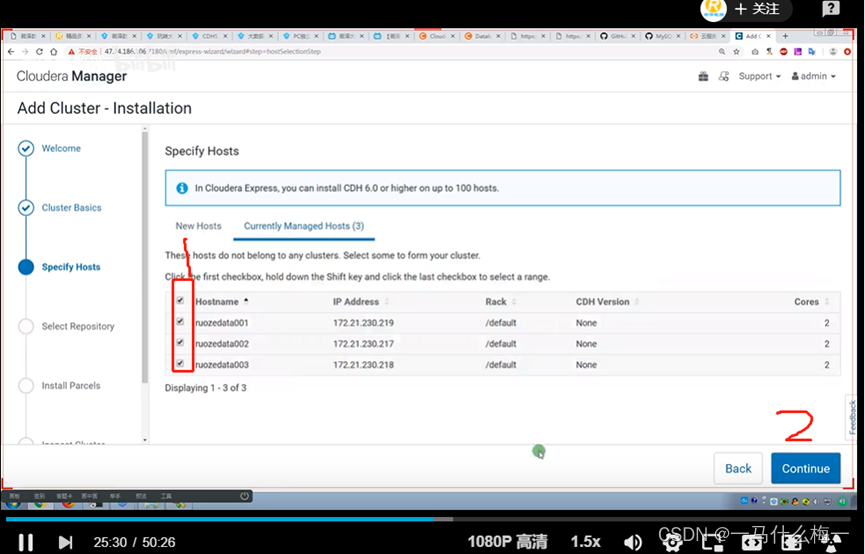The image size is (865, 554).
Task: Close the Add Cluster browser tab
Action: coord(768,36)
